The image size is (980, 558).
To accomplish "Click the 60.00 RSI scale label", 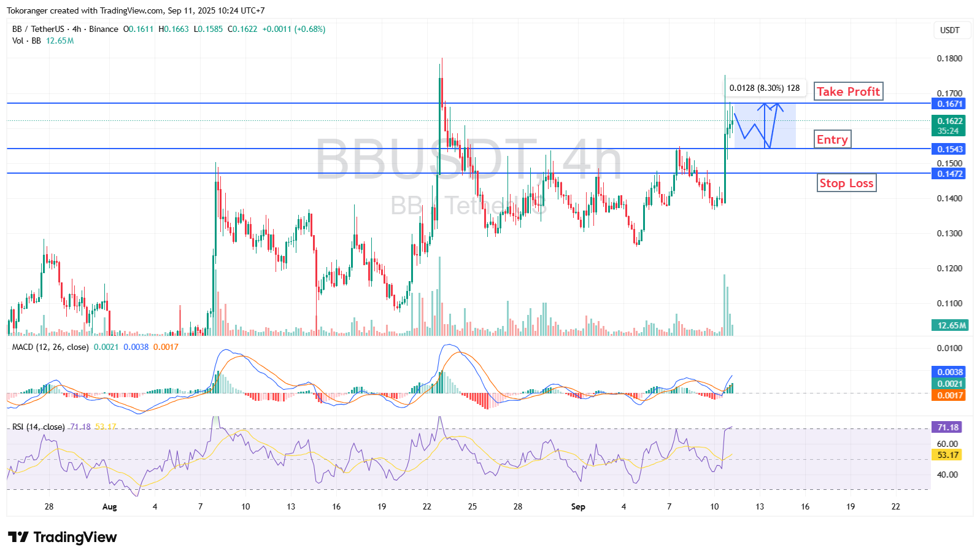I will [947, 444].
